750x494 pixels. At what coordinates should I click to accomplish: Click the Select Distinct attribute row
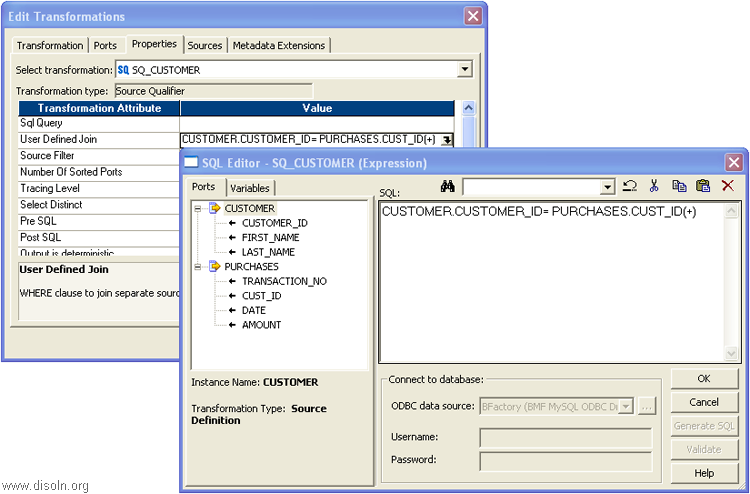(x=99, y=205)
